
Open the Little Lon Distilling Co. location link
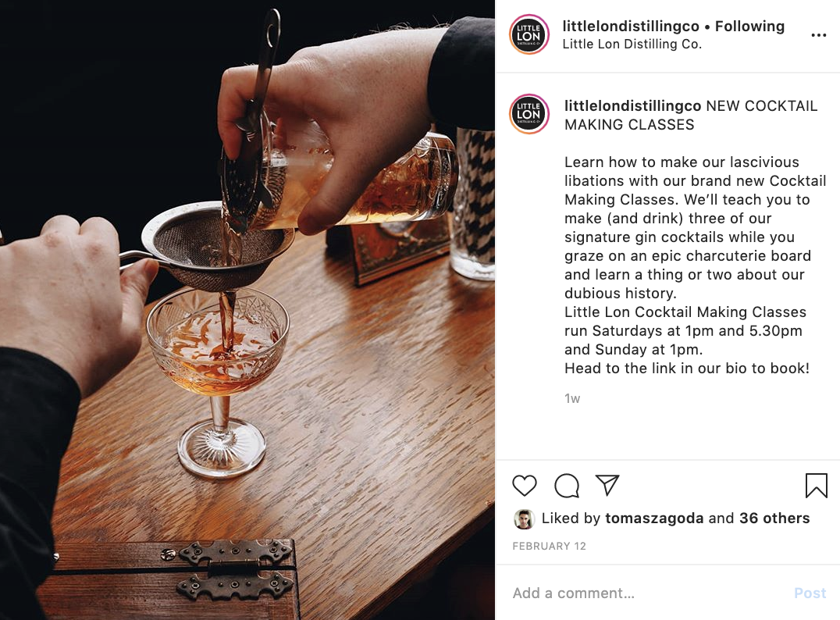(x=632, y=45)
